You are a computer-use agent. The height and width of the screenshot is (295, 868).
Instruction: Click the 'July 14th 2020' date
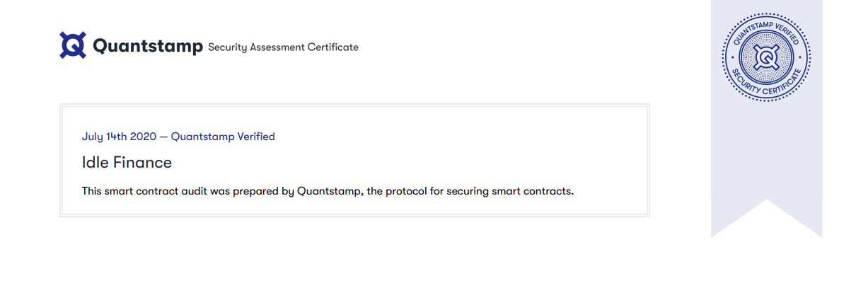(x=119, y=137)
